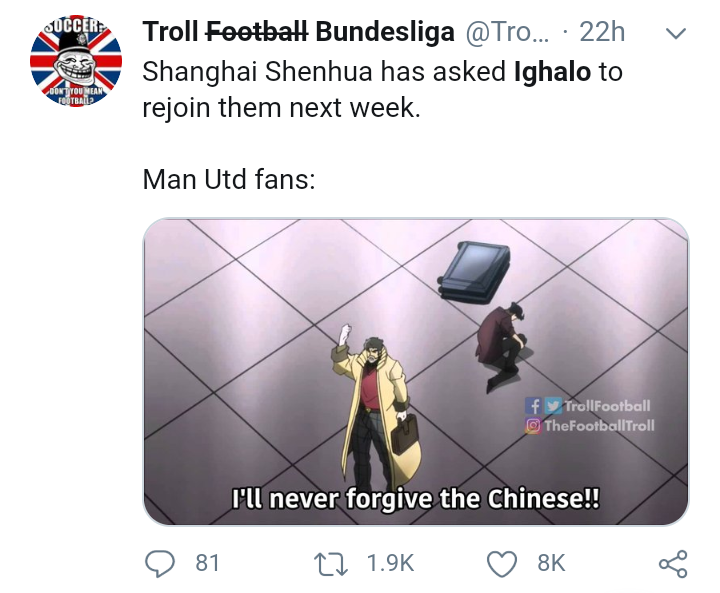Viewport: 720px width, 593px height.
Task: Open the 22h tweet timestamp
Action: [x=602, y=32]
